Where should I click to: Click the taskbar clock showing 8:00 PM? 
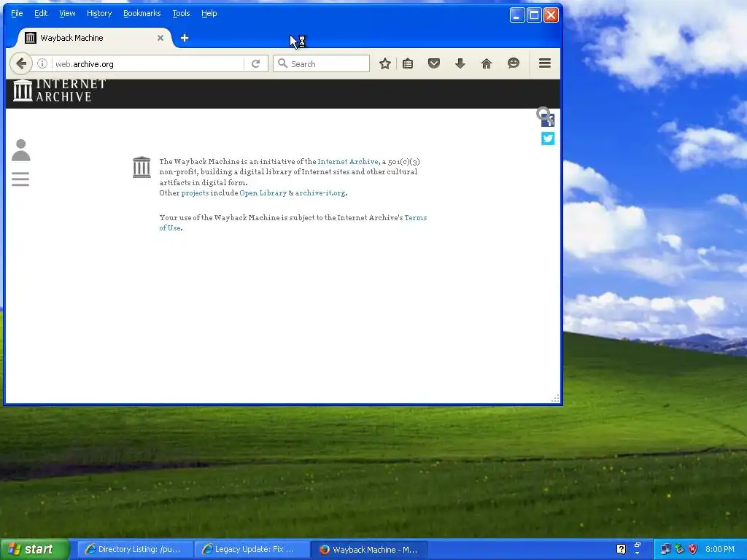(x=720, y=549)
